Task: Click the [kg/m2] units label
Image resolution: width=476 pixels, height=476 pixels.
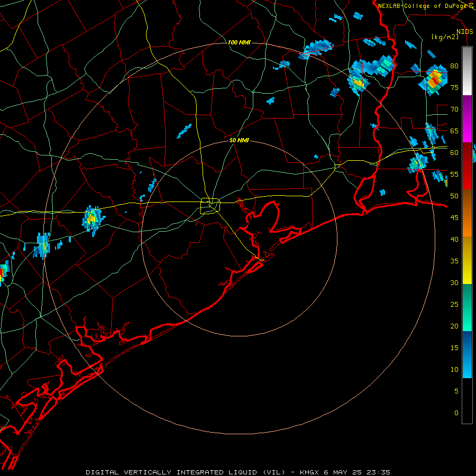Action: (x=445, y=37)
